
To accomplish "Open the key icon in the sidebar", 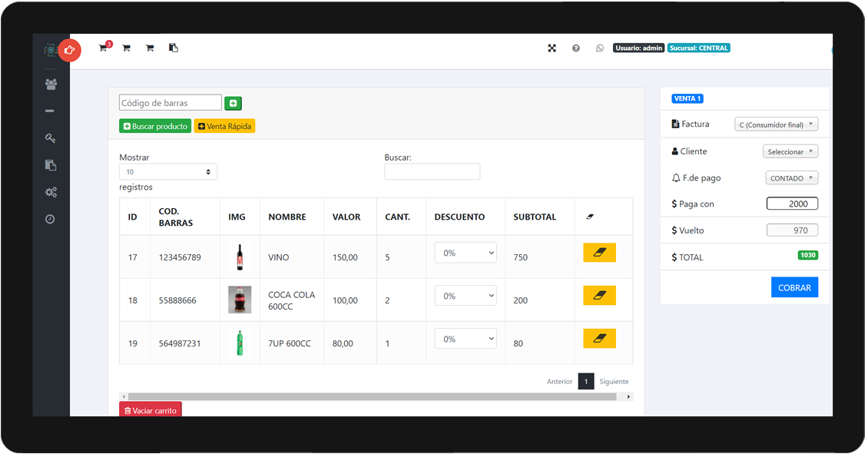I will pyautogui.click(x=50, y=138).
